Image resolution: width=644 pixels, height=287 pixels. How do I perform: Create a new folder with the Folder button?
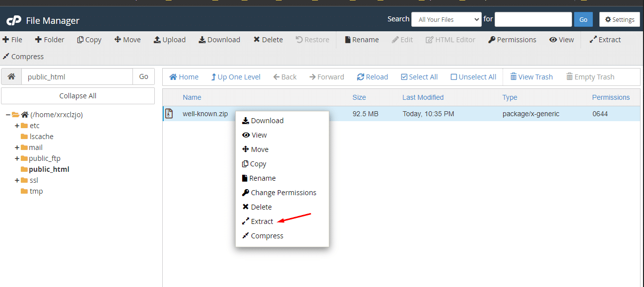(49, 40)
